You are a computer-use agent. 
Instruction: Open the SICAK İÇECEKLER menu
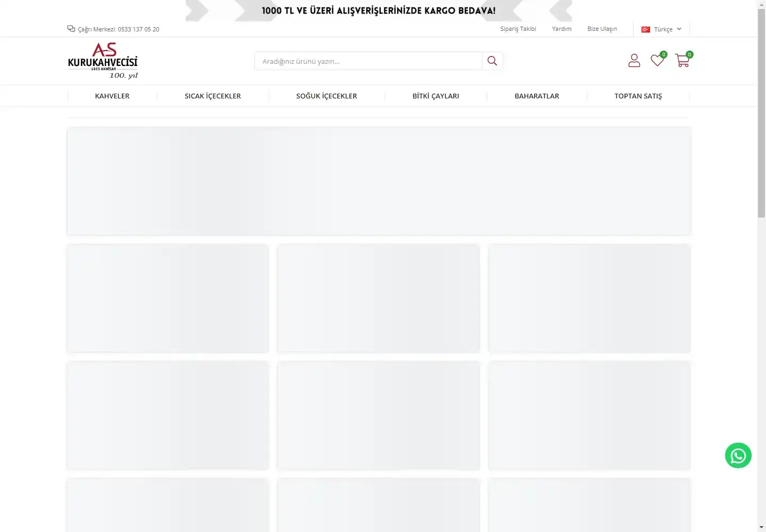point(213,96)
